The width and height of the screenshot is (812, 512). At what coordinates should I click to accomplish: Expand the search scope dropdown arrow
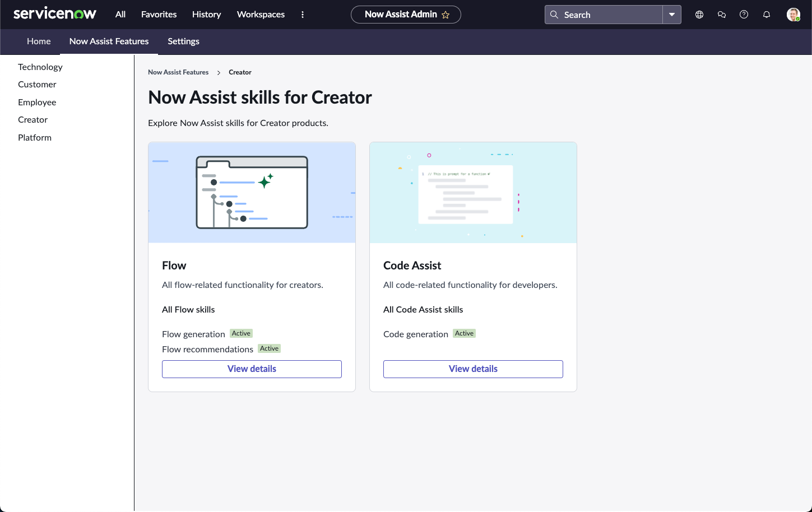[672, 15]
